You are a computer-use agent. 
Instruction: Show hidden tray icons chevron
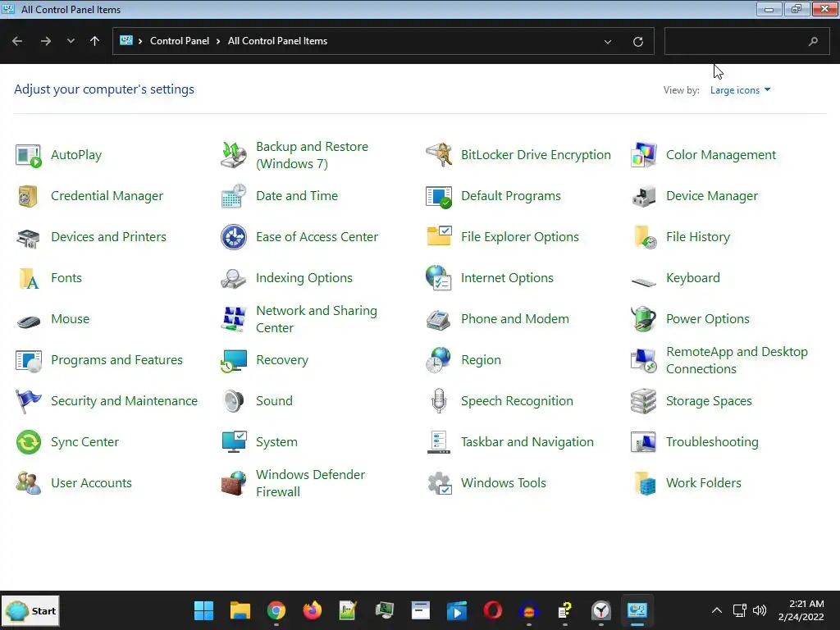click(x=716, y=610)
